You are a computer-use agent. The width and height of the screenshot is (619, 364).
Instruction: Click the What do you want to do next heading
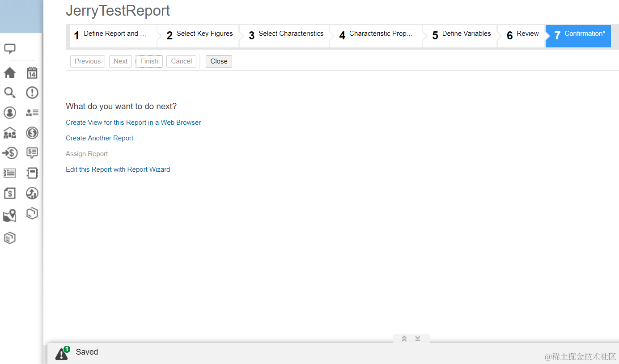point(121,106)
